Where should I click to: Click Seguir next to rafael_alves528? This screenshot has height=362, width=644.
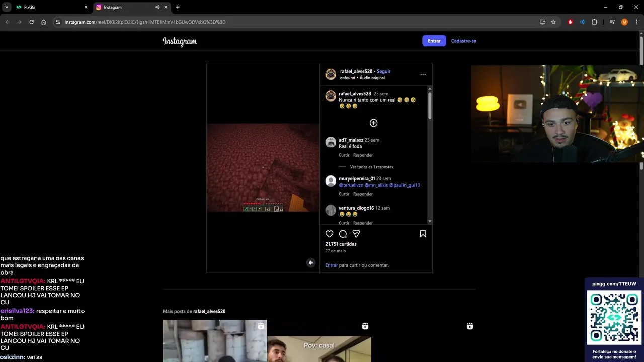(x=383, y=71)
